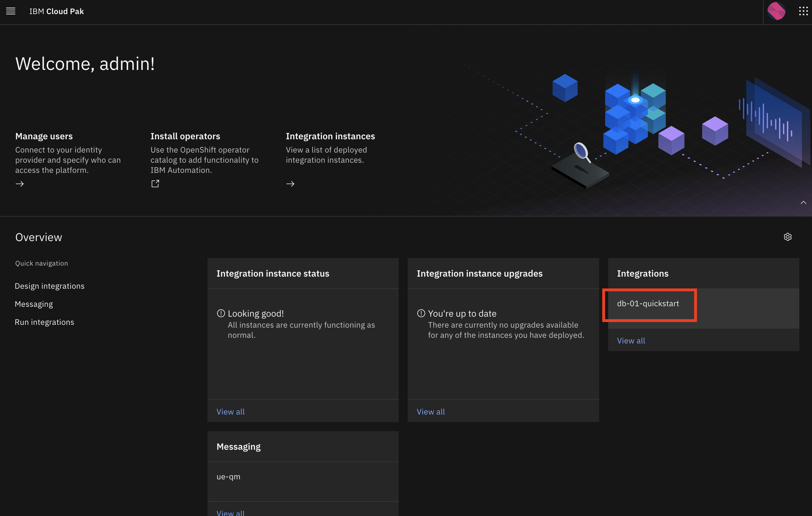Click the Manage users tile heading
This screenshot has width=812, height=516.
coord(44,136)
